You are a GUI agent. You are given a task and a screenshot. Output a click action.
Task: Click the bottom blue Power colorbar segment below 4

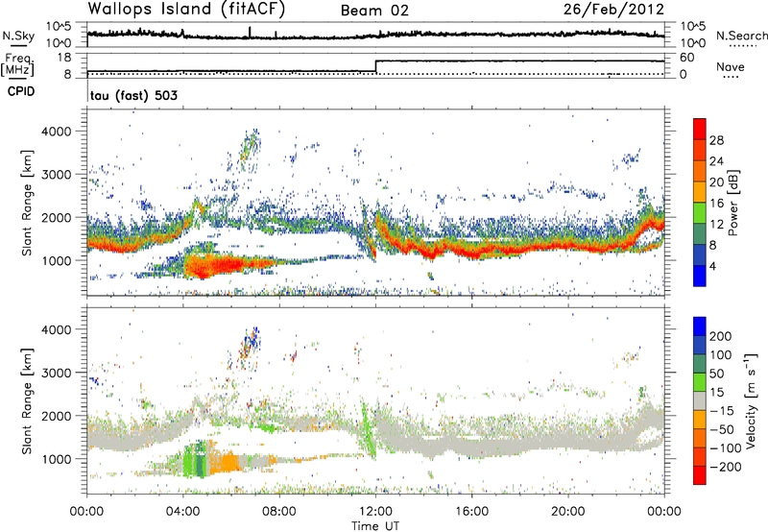700,276
